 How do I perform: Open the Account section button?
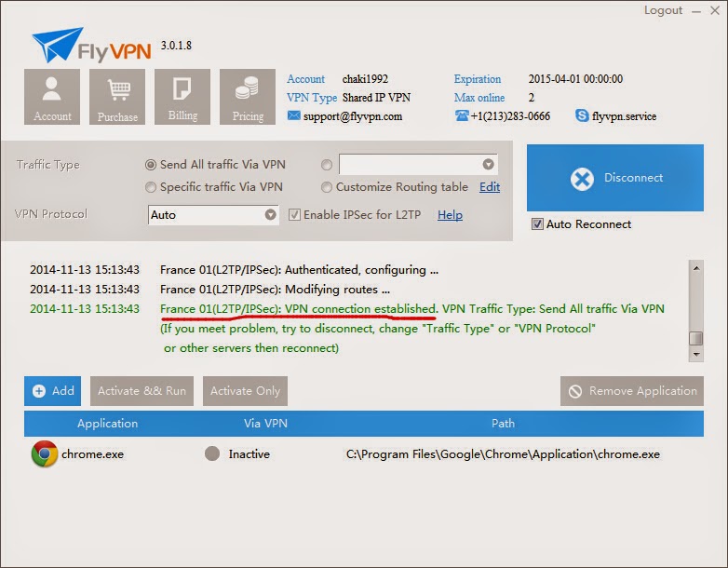(52, 97)
